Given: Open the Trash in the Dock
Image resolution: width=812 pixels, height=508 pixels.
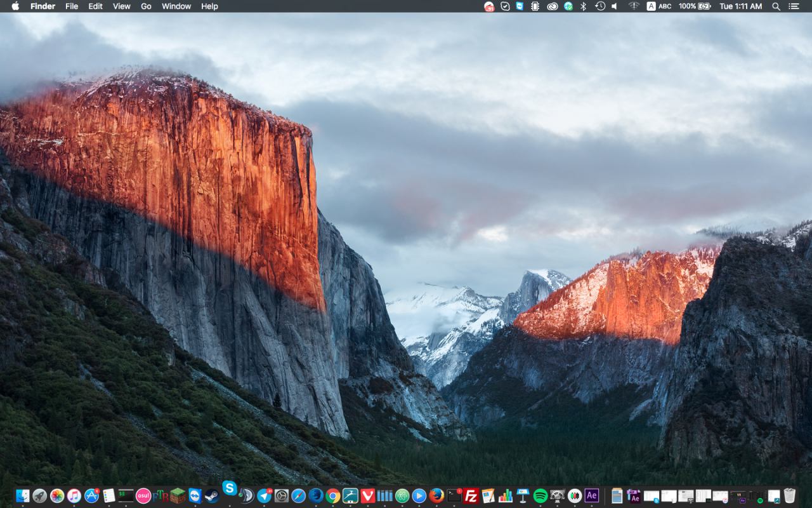Looking at the screenshot, I should 790,496.
